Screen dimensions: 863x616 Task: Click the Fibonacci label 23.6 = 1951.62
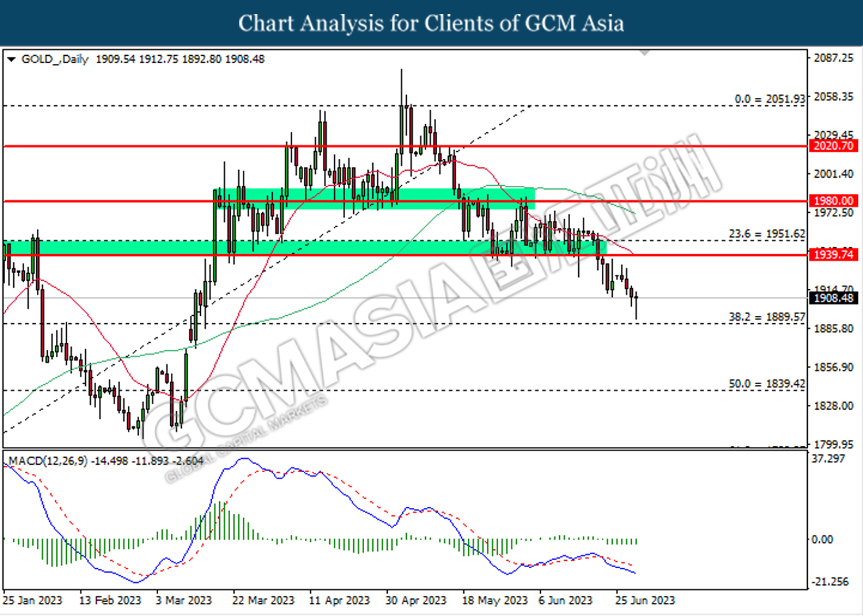(767, 234)
